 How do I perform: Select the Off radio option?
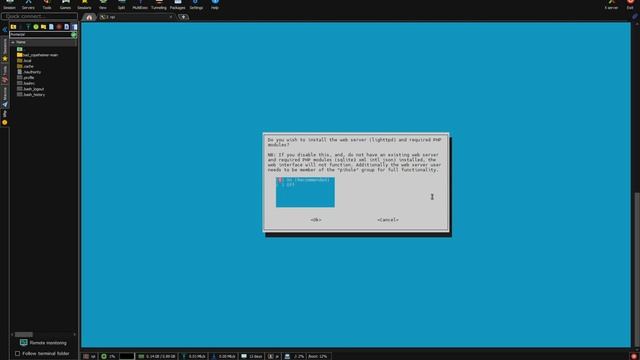[x=287, y=185]
